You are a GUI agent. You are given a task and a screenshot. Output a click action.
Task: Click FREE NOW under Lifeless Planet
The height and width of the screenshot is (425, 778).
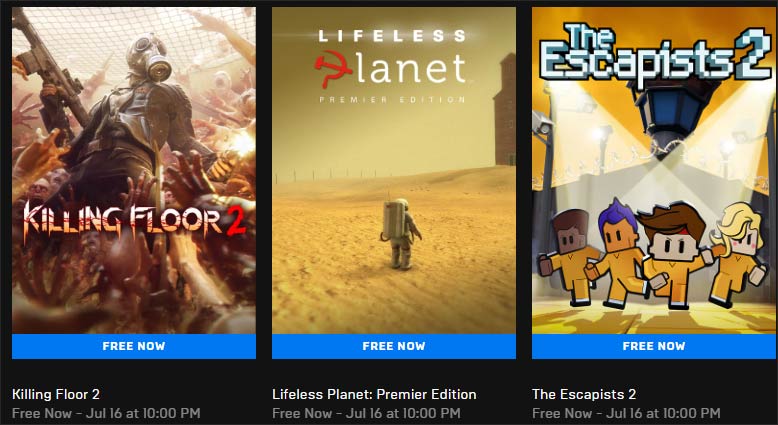394,346
